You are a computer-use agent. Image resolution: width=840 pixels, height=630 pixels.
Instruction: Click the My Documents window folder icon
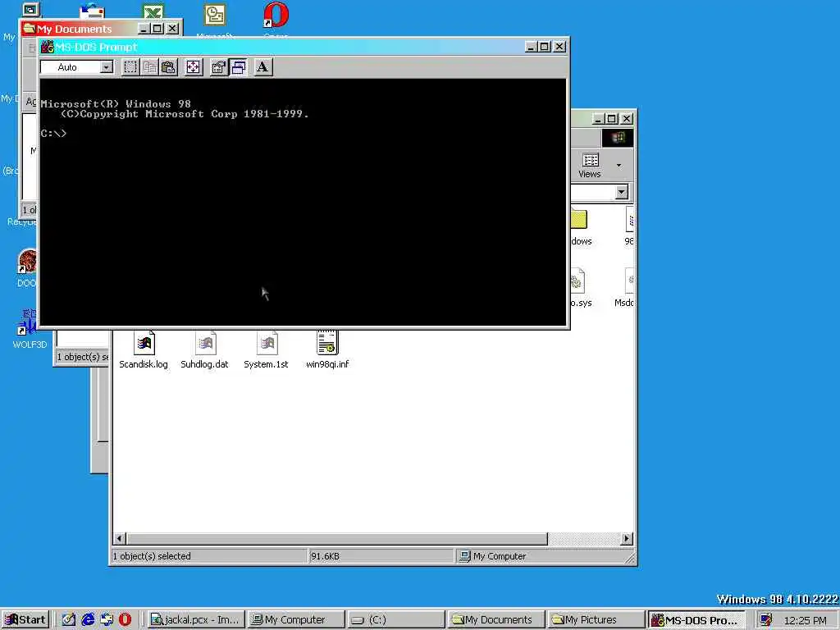(x=29, y=29)
